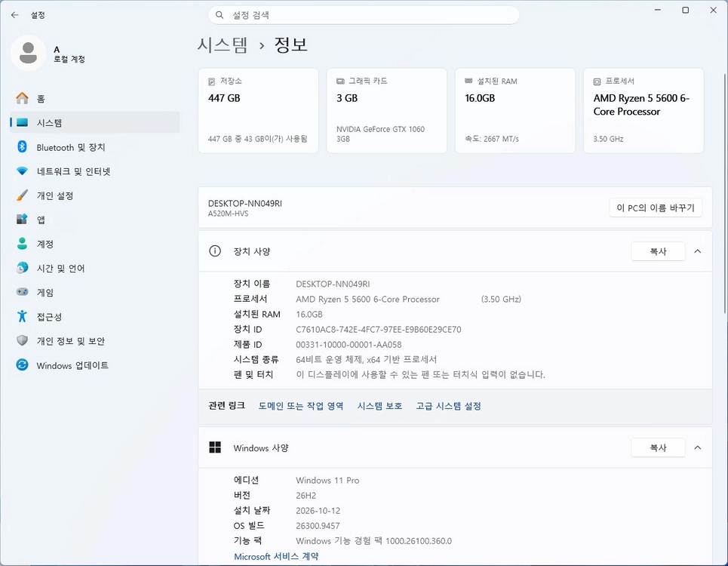Click AMD Ryzen 5 5600 card title

[x=642, y=104]
